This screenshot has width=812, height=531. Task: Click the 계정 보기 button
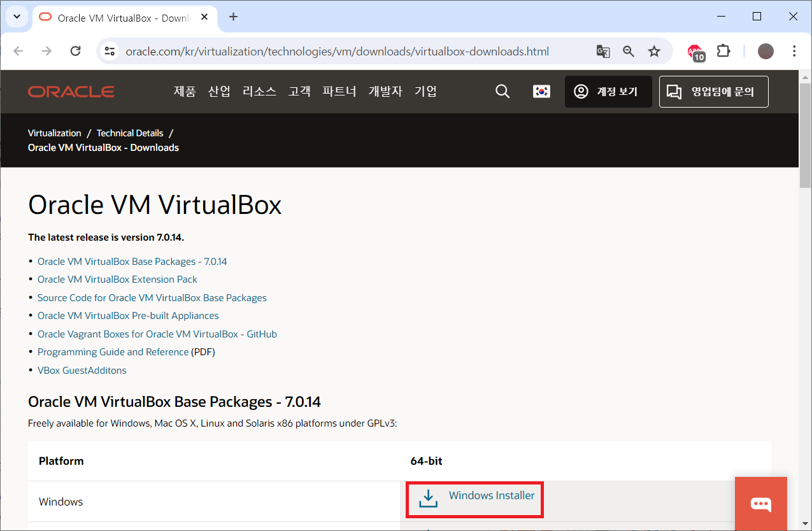[608, 91]
